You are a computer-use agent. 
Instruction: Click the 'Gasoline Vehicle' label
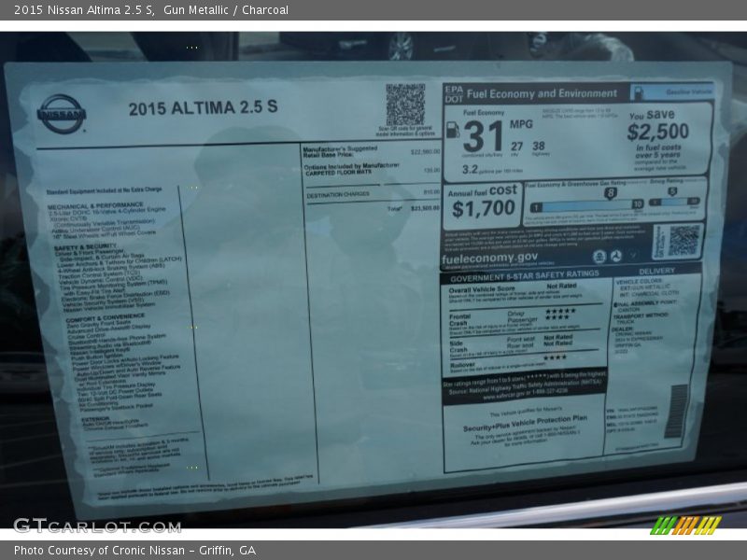(688, 91)
